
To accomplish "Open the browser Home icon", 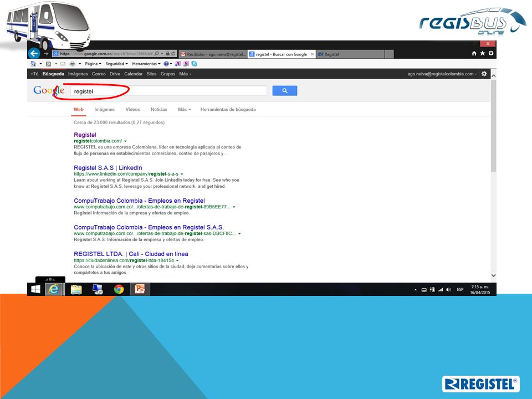I will (x=474, y=53).
